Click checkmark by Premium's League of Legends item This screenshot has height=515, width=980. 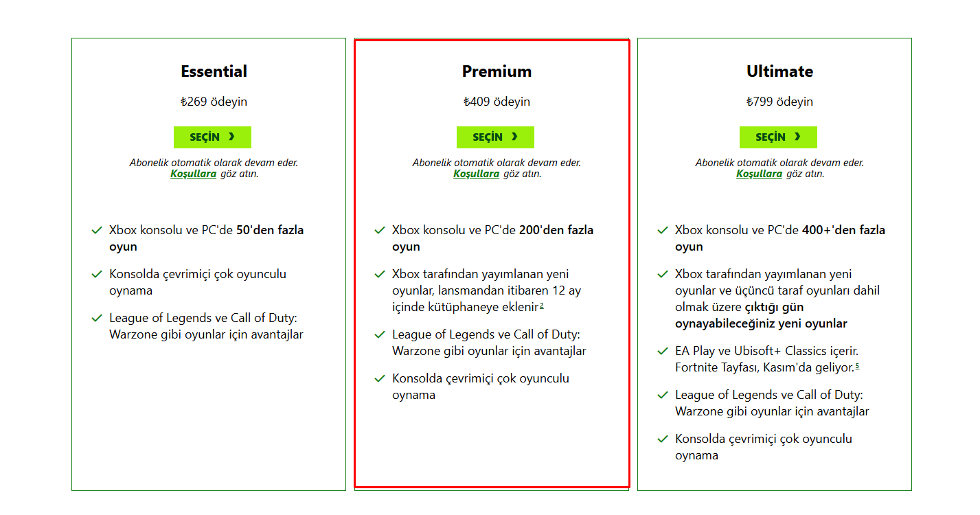[x=380, y=335]
